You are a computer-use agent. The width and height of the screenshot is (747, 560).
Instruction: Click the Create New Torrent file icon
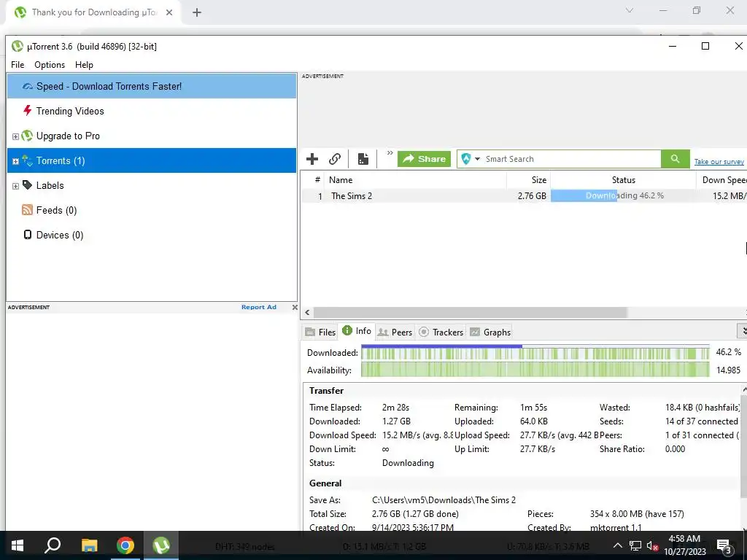tap(363, 159)
